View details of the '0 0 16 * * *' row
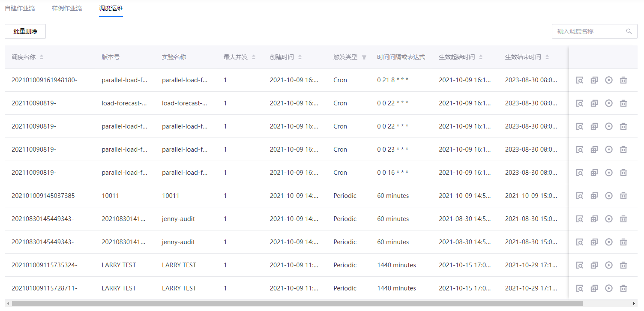Image resolution: width=644 pixels, height=311 pixels. click(x=579, y=173)
